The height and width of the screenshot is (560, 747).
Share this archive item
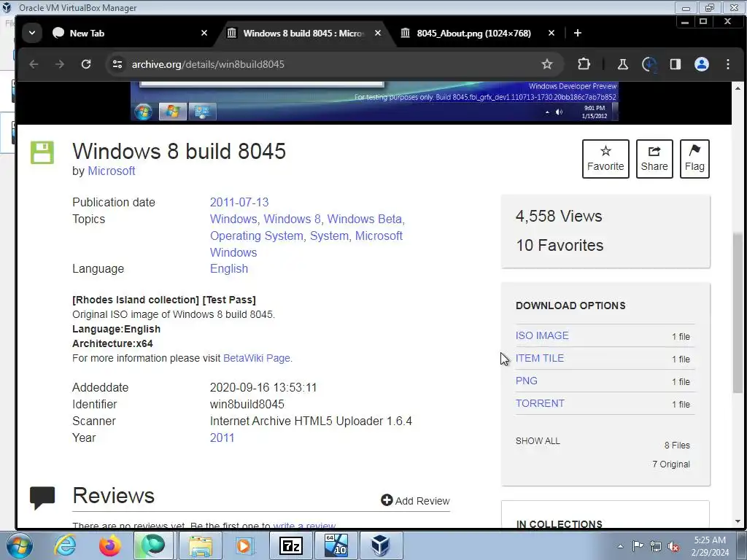(654, 158)
